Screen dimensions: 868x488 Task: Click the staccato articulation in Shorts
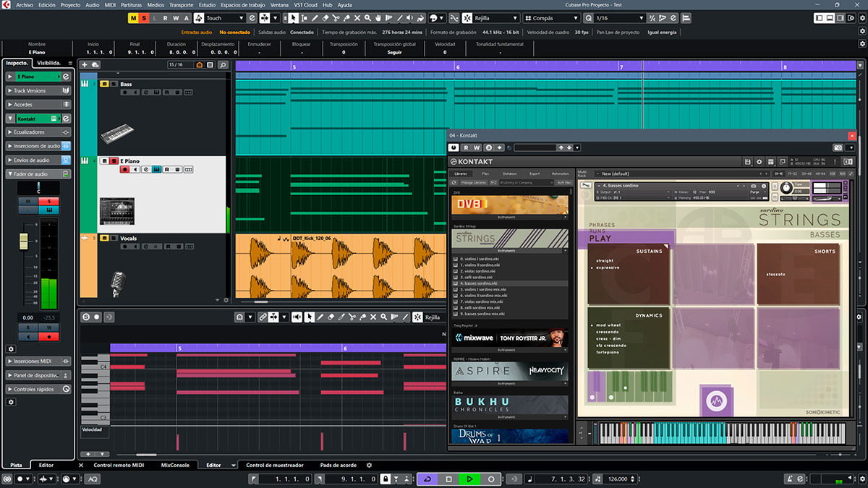click(x=777, y=275)
